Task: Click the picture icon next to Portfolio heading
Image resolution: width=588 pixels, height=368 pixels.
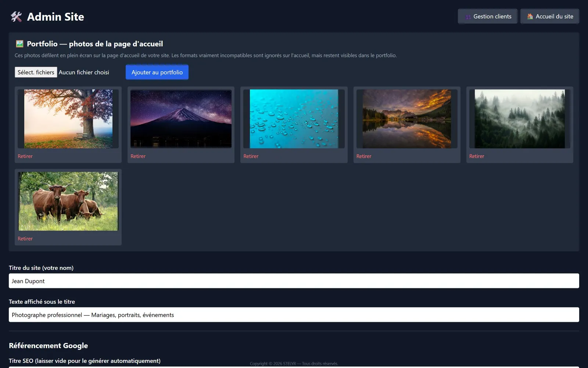Action: [x=19, y=44]
